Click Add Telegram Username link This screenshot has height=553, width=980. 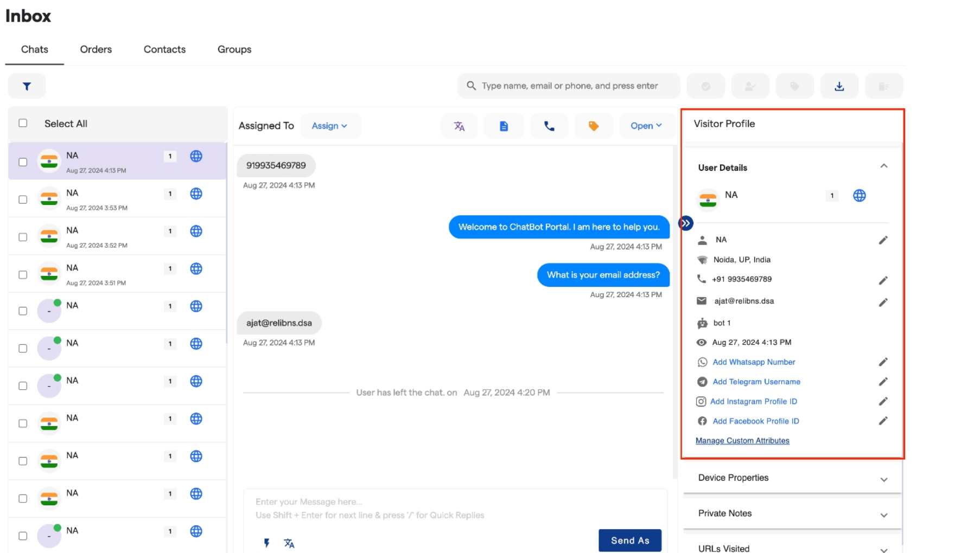tap(756, 382)
